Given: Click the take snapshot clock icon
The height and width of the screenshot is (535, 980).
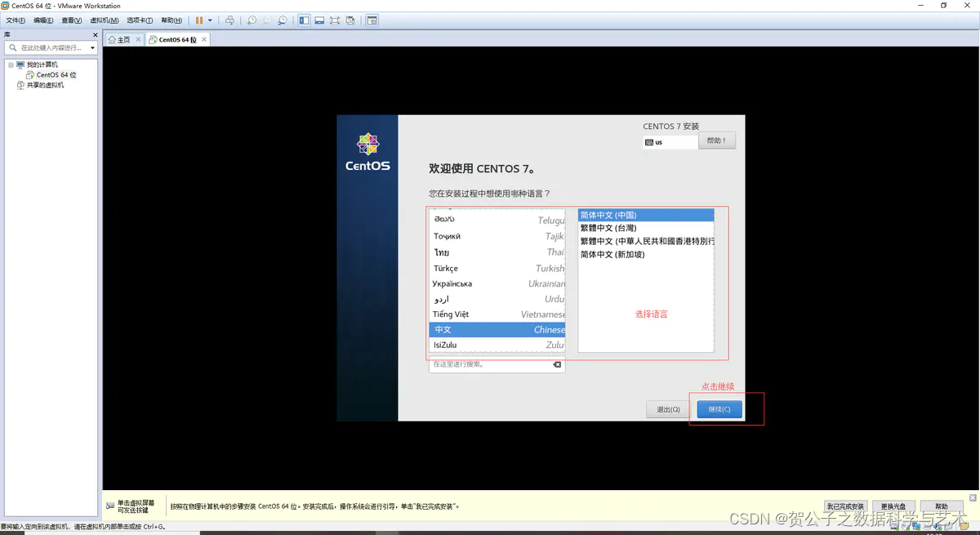Looking at the screenshot, I should (252, 20).
